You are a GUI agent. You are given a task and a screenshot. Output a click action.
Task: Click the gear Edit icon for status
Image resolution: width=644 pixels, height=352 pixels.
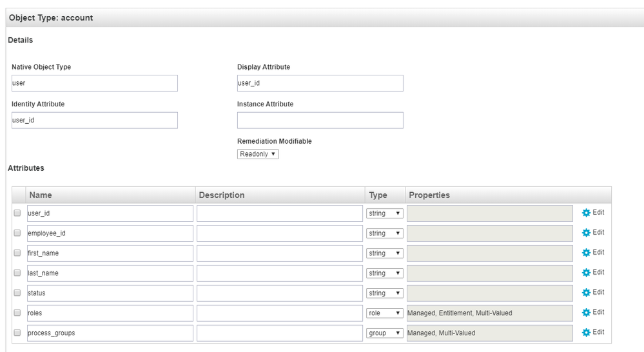[586, 293]
